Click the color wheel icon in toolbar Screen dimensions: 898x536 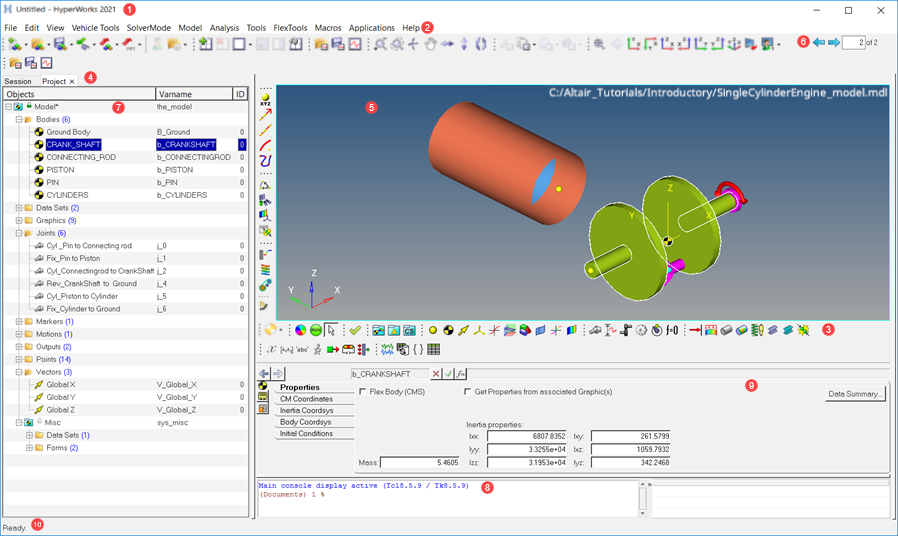[300, 330]
